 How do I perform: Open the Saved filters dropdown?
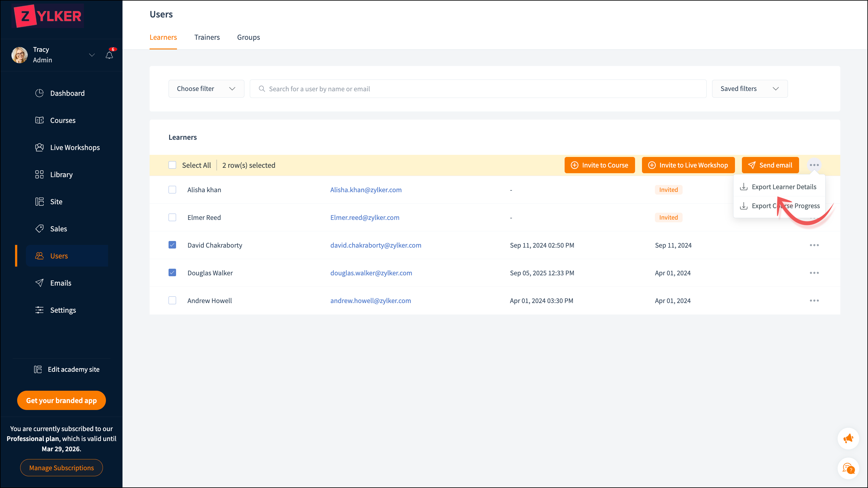[x=749, y=89]
